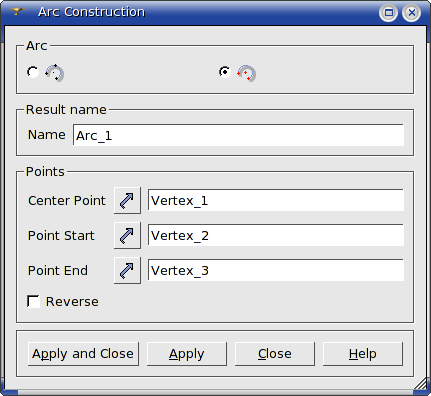
Task: Click the Arc Construction title bar app icon
Action: click(17, 12)
